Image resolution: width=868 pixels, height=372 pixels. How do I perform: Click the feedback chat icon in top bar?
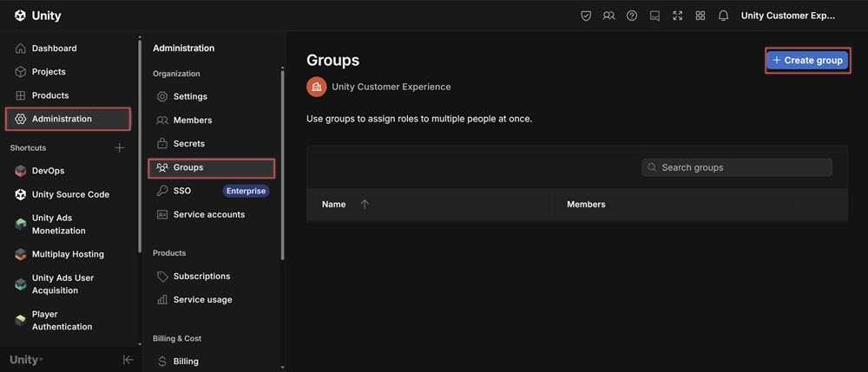point(654,16)
